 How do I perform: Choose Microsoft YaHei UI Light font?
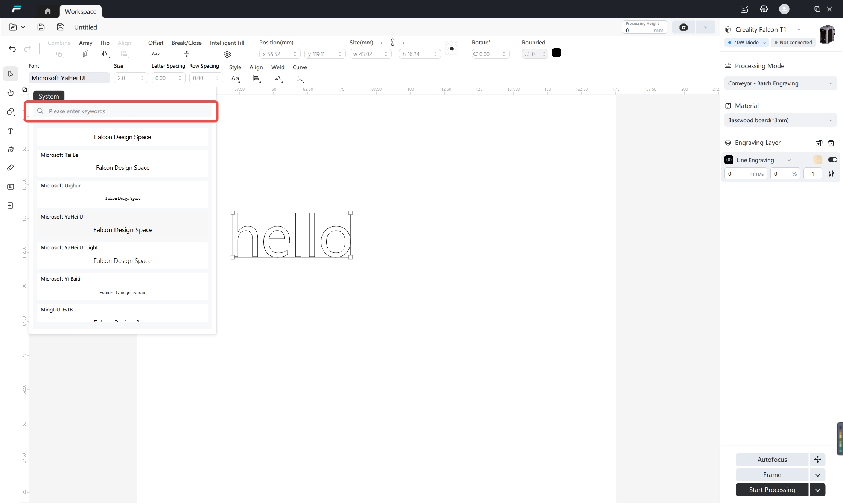[x=122, y=255]
